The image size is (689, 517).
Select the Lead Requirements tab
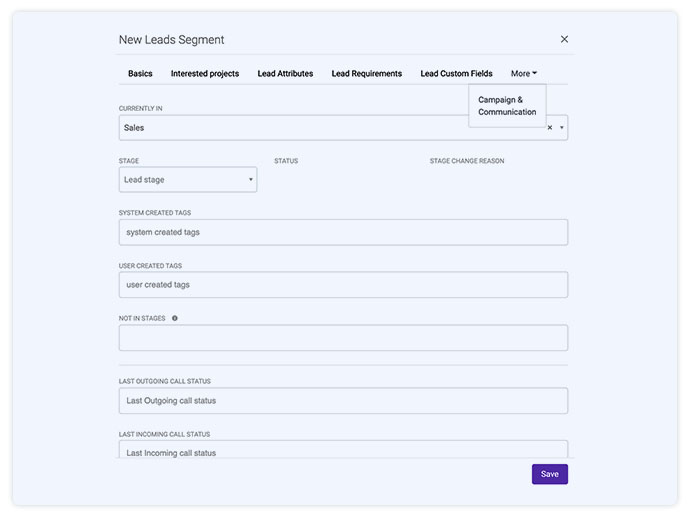[x=366, y=73]
